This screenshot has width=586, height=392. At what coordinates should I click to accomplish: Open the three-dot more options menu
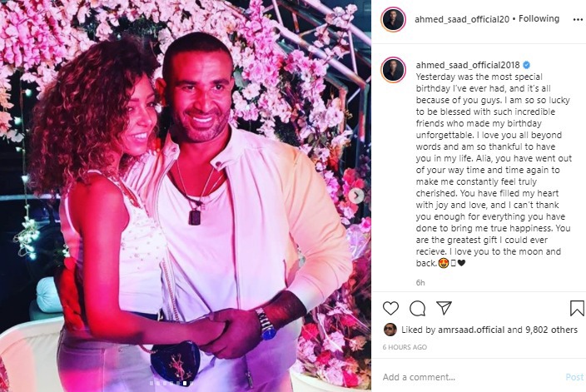coord(578,19)
